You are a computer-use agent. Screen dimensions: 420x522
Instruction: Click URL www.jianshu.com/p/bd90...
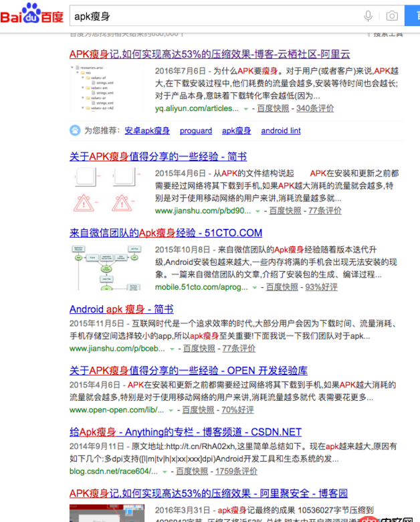(x=203, y=210)
